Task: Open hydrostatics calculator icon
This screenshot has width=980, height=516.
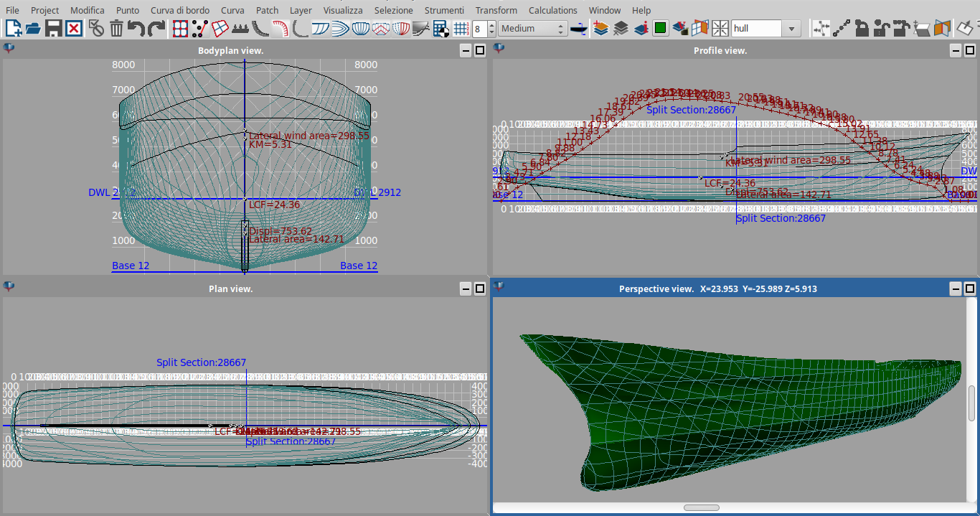Action: 441,29
